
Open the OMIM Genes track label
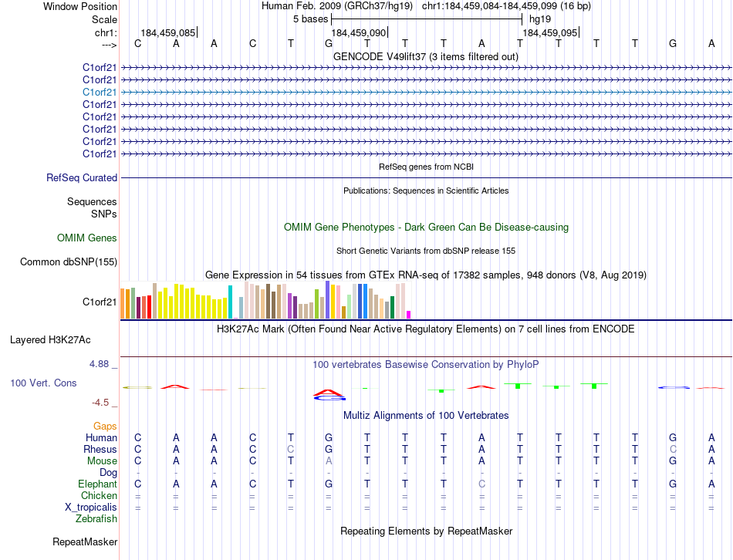tap(86, 238)
